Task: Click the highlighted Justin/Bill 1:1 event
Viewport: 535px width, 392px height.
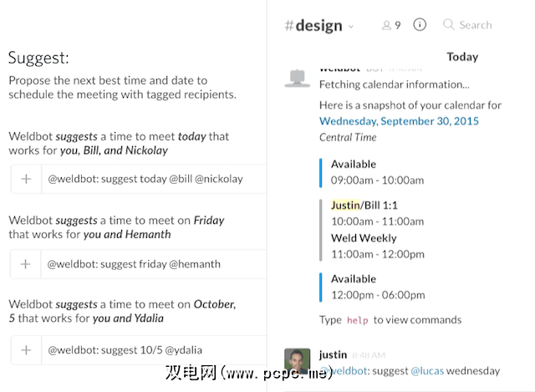Action: [365, 205]
